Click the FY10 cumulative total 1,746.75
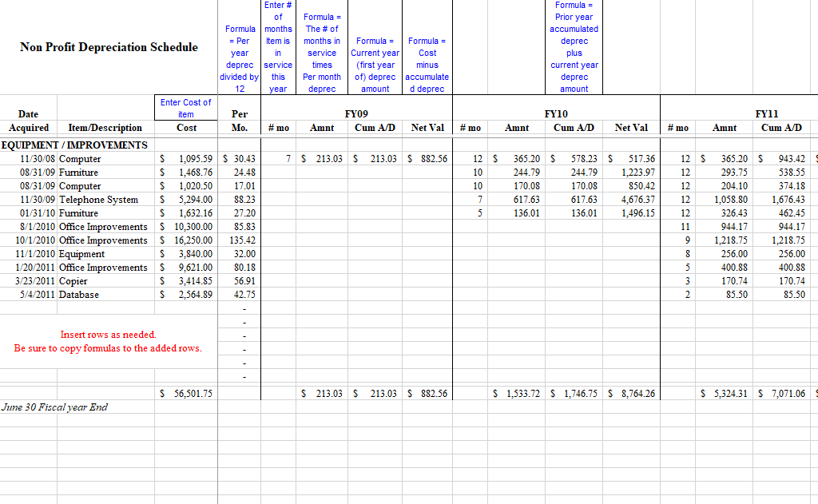Image resolution: width=818 pixels, height=504 pixels. click(x=581, y=394)
